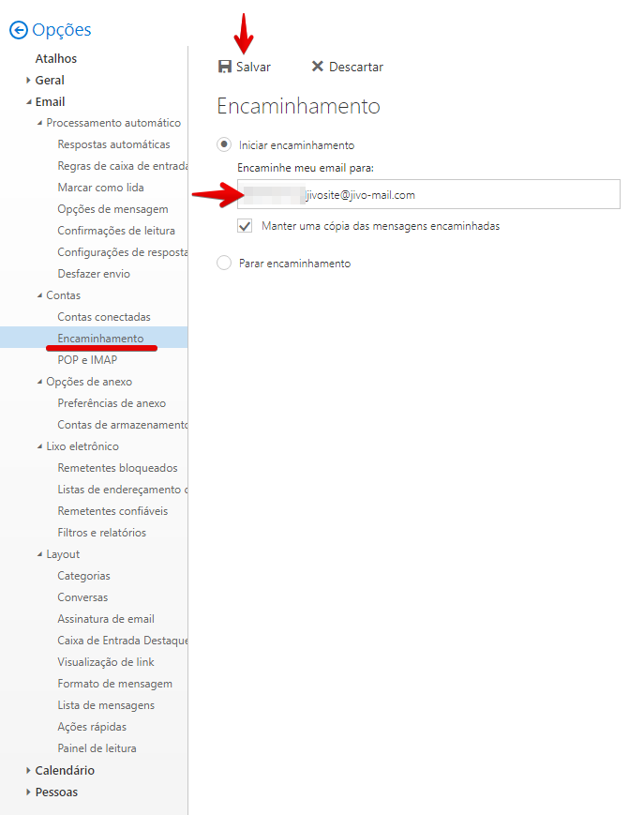This screenshot has width=644, height=815.
Task: Collapse the Email section arrow
Action: click(x=28, y=102)
